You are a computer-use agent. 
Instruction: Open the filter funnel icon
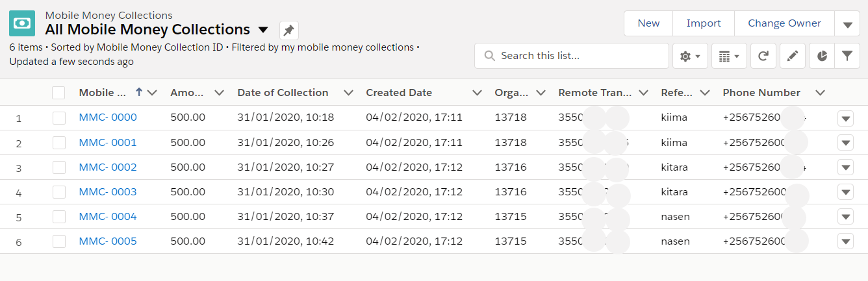coord(847,56)
